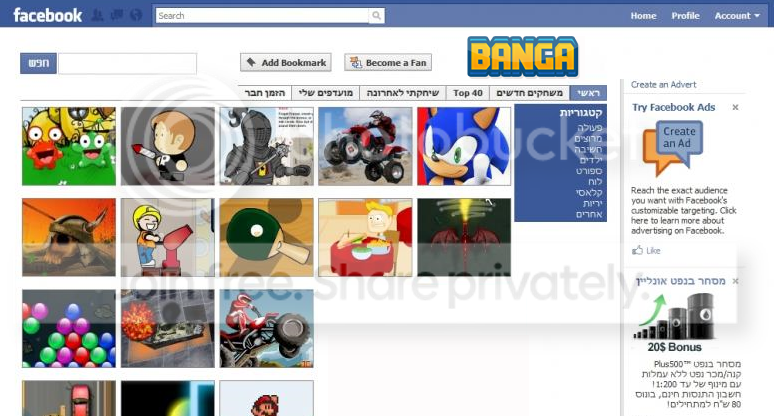Click the Facebook search magnifier button
774x416 pixels.
coord(376,16)
